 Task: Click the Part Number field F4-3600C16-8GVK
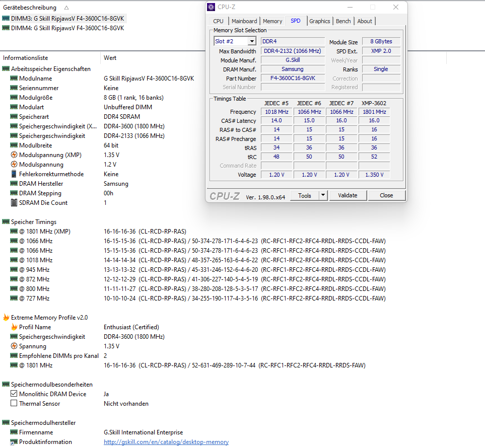[x=293, y=78]
